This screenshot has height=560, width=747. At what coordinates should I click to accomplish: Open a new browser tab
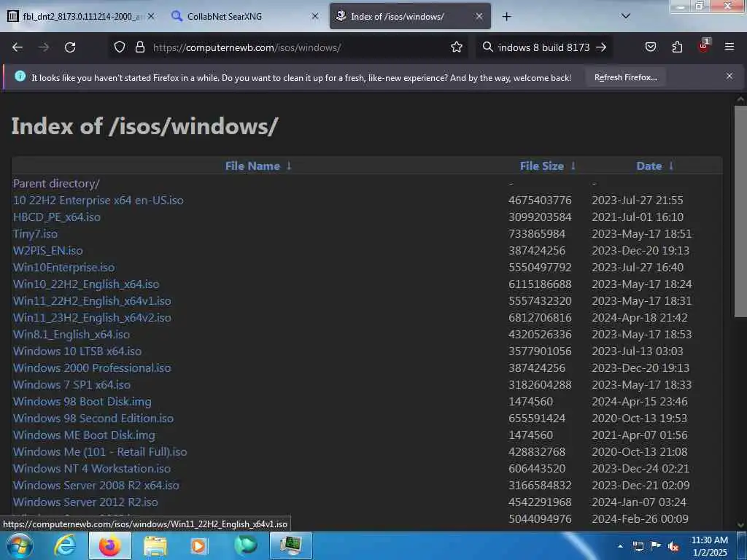click(506, 17)
